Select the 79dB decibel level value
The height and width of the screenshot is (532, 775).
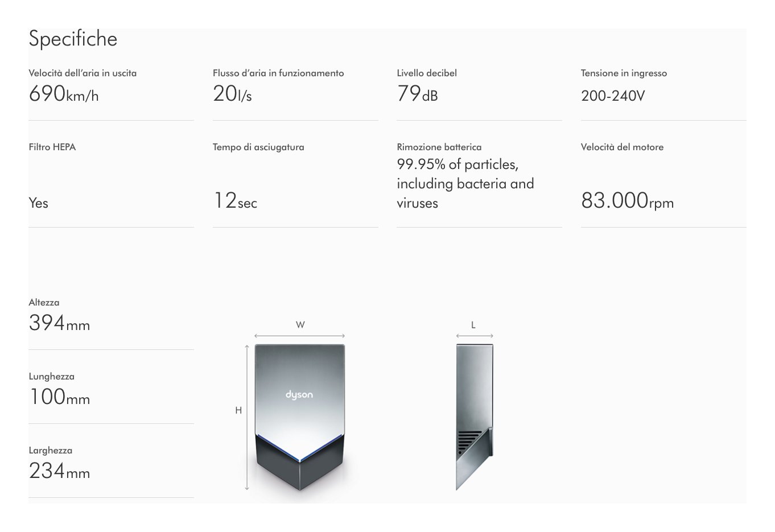tap(417, 94)
